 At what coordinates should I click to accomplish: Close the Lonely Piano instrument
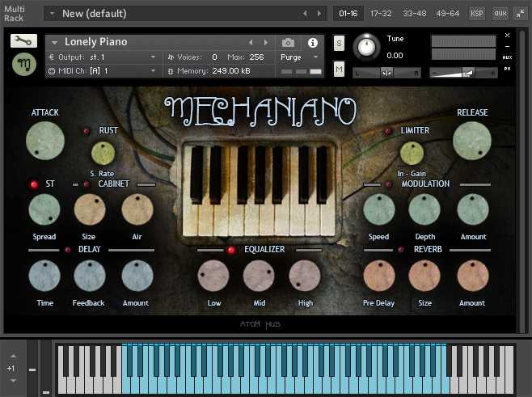(507, 36)
